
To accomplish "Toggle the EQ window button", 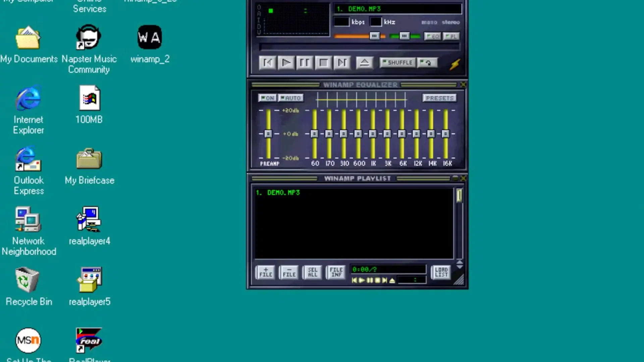I will (x=433, y=36).
